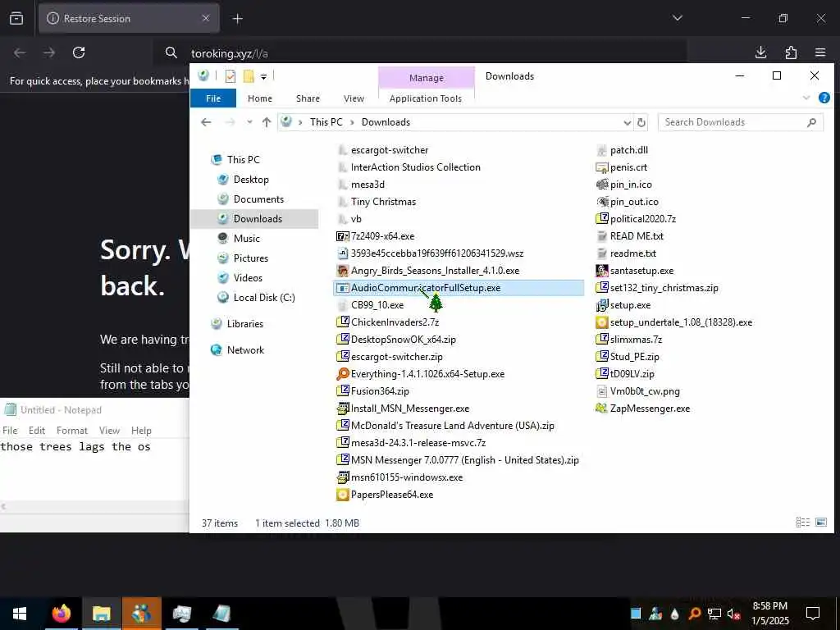Select the ZapMessenger.exe file icon

(601, 409)
